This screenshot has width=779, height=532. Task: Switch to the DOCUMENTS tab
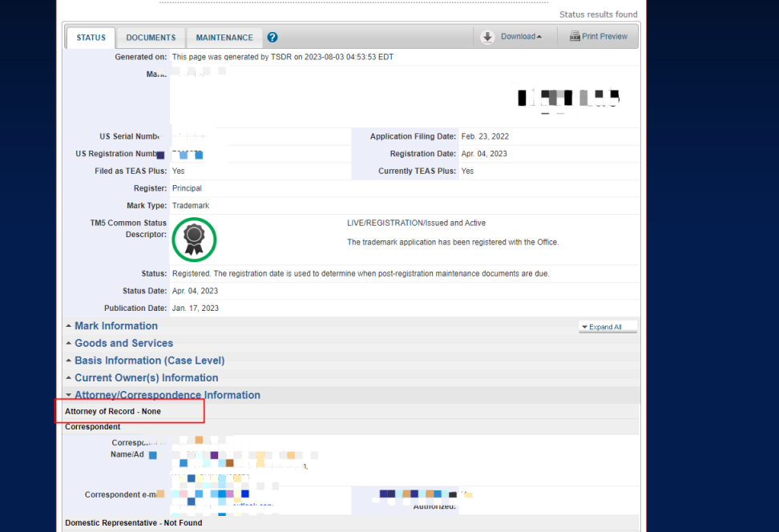tap(151, 38)
